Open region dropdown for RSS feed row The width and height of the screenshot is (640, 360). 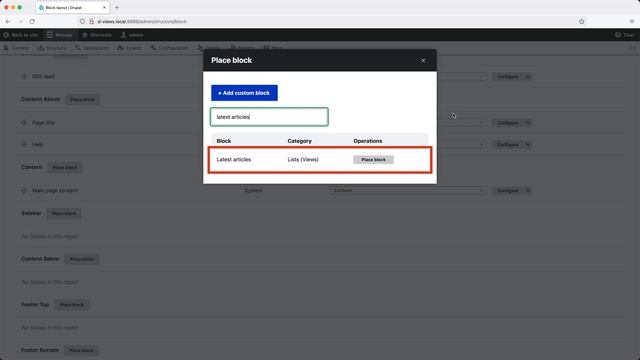[x=461, y=76]
